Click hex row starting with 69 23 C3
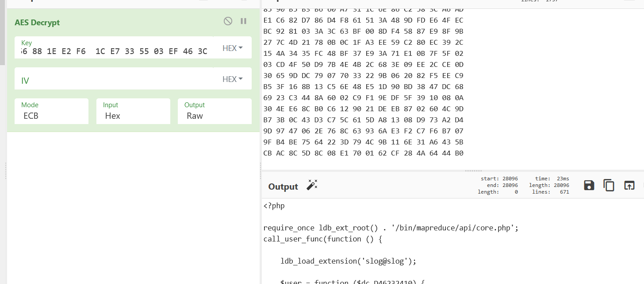This screenshot has height=284, width=644. coord(363,98)
